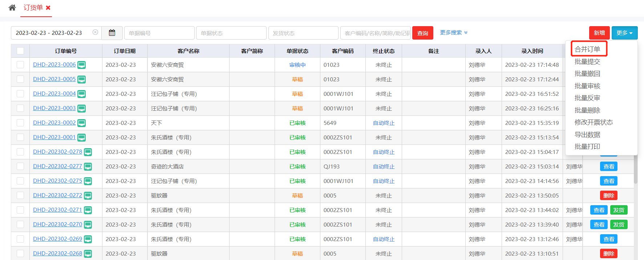Go to home via house icon

[x=12, y=7]
